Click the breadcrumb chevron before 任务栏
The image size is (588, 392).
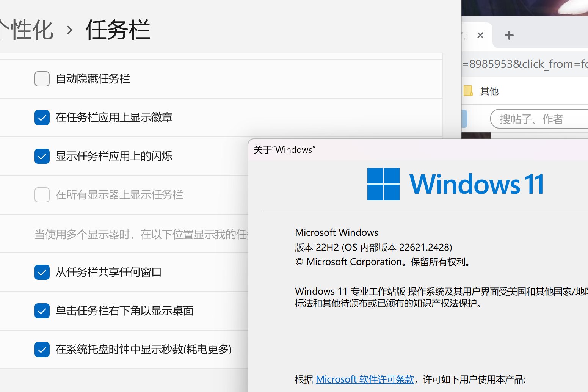coord(69,30)
